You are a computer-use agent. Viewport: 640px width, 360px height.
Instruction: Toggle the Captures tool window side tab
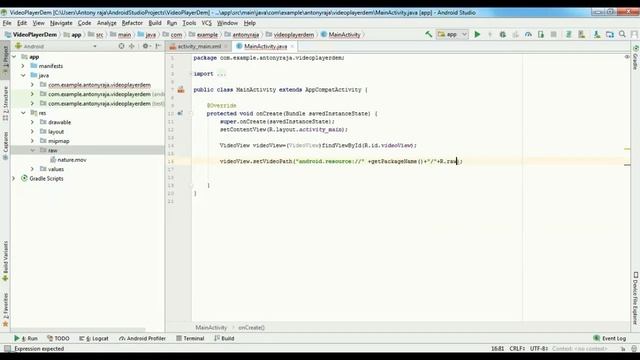[5, 145]
